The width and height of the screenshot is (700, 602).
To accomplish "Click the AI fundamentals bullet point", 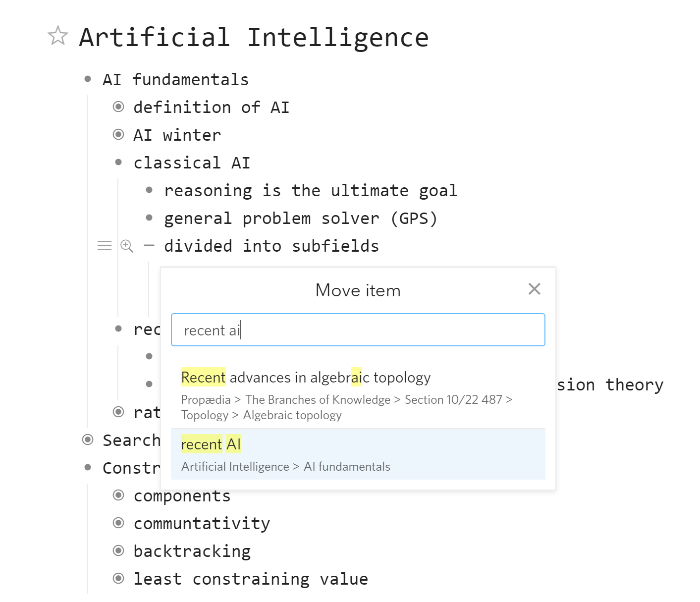I will tap(88, 79).
